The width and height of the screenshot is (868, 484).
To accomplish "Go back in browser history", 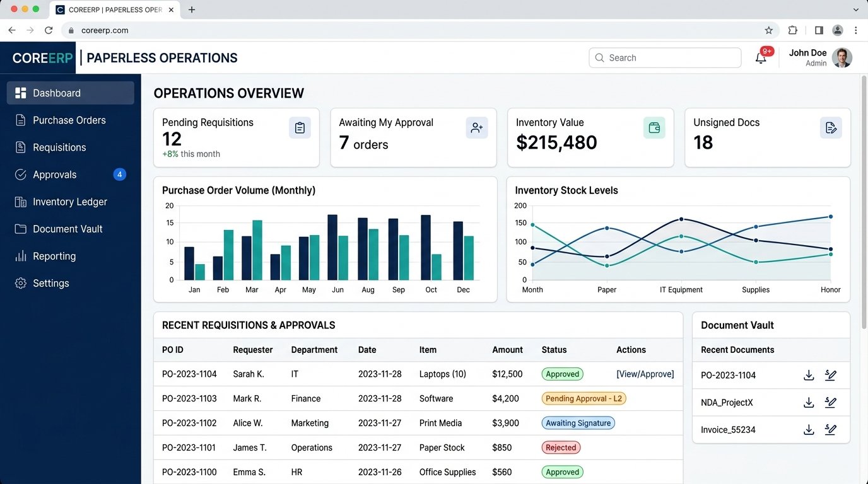I will [12, 30].
